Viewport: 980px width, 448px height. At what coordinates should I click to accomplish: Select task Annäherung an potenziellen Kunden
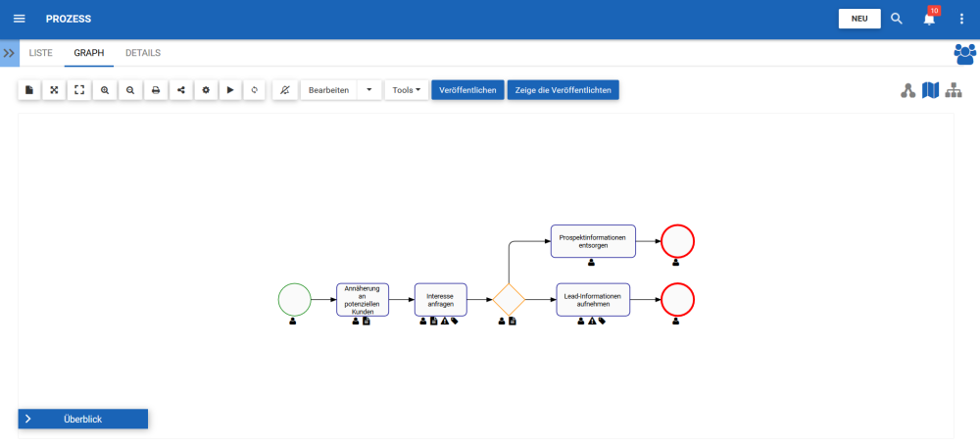363,299
